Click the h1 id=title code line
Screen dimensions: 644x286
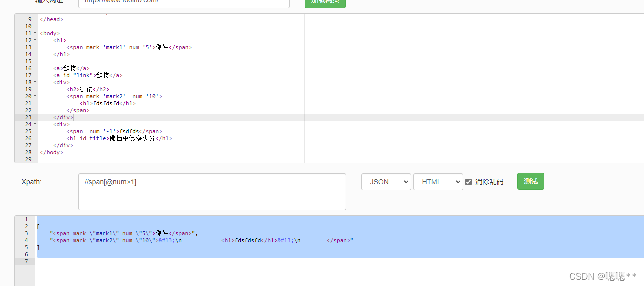pos(119,138)
